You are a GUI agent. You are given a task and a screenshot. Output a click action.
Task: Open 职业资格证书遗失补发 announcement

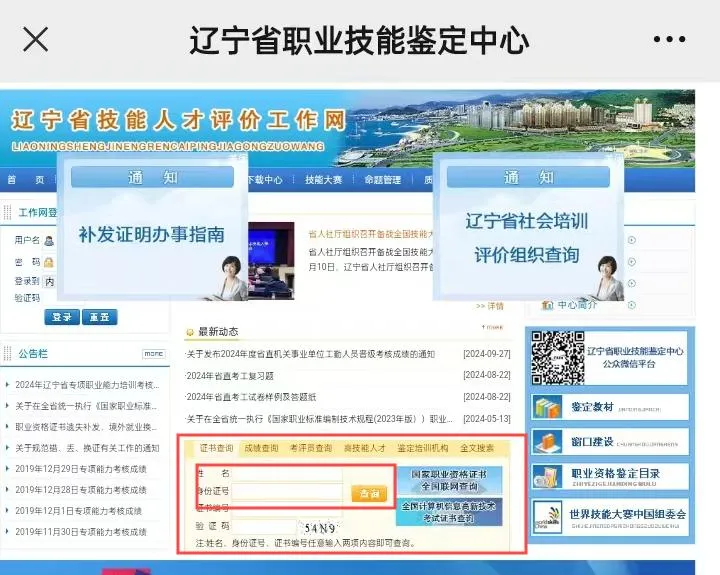click(86, 427)
